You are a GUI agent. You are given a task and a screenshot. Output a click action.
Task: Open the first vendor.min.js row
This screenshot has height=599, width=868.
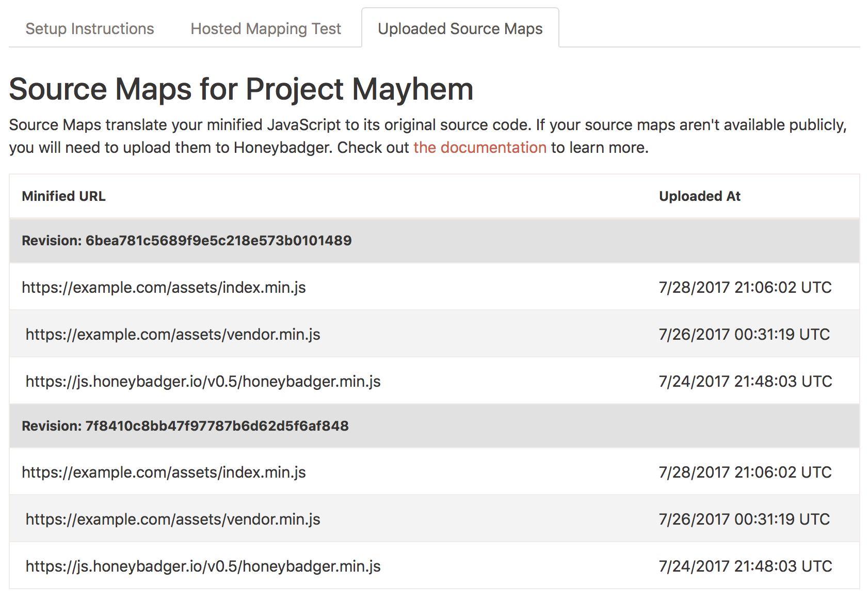tap(172, 334)
